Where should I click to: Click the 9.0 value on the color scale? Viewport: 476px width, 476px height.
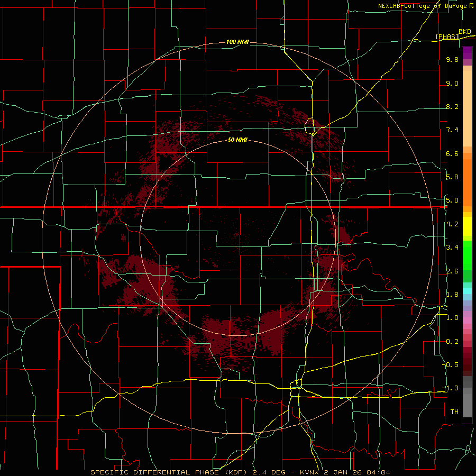452,83
